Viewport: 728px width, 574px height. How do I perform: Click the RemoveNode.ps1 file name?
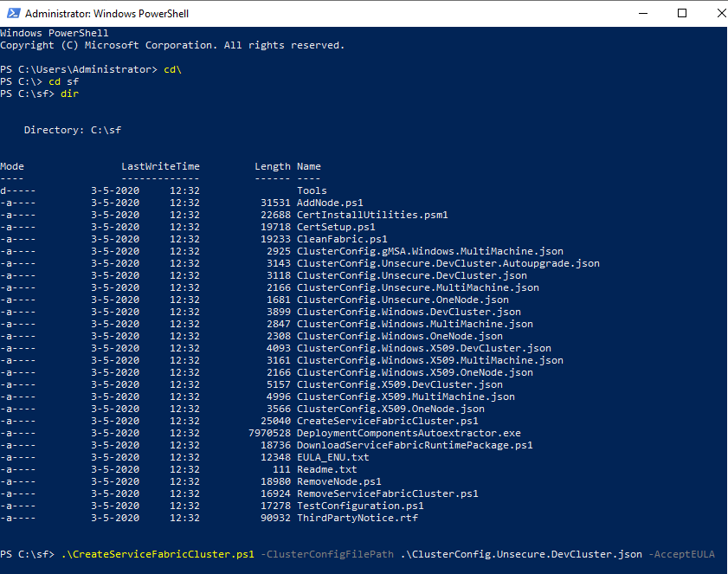[x=339, y=481]
